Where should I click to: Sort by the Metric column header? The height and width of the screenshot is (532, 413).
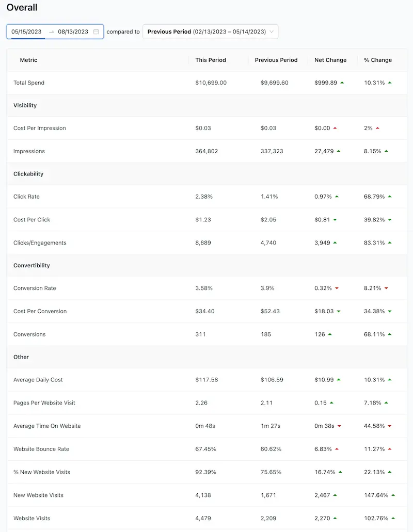28,60
